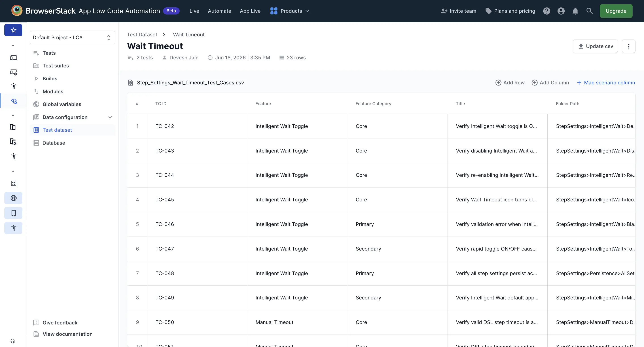This screenshot has height=347, width=644.
Task: Go to Automate in top navigation
Action: point(220,11)
